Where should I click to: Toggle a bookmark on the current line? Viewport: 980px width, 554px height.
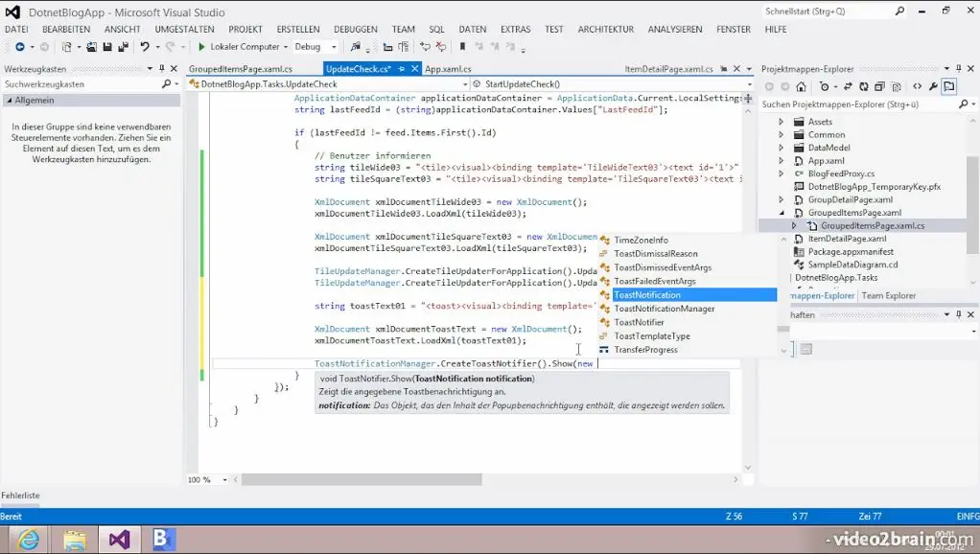462,47
